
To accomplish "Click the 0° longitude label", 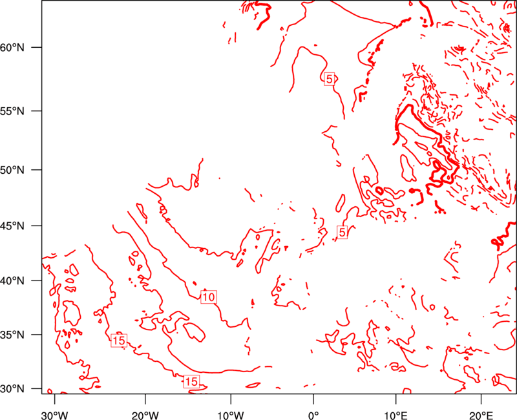I will [313, 415].
